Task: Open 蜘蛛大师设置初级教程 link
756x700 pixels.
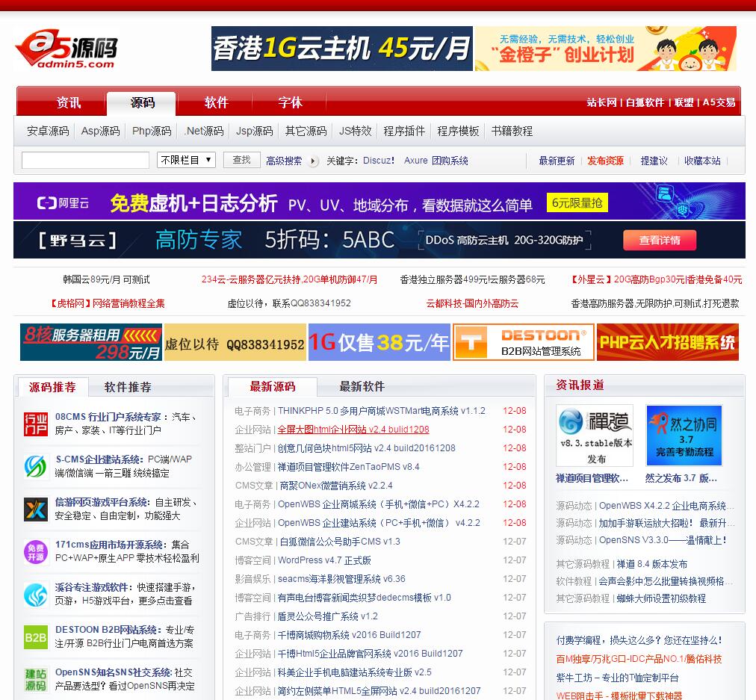Action: tap(661, 598)
